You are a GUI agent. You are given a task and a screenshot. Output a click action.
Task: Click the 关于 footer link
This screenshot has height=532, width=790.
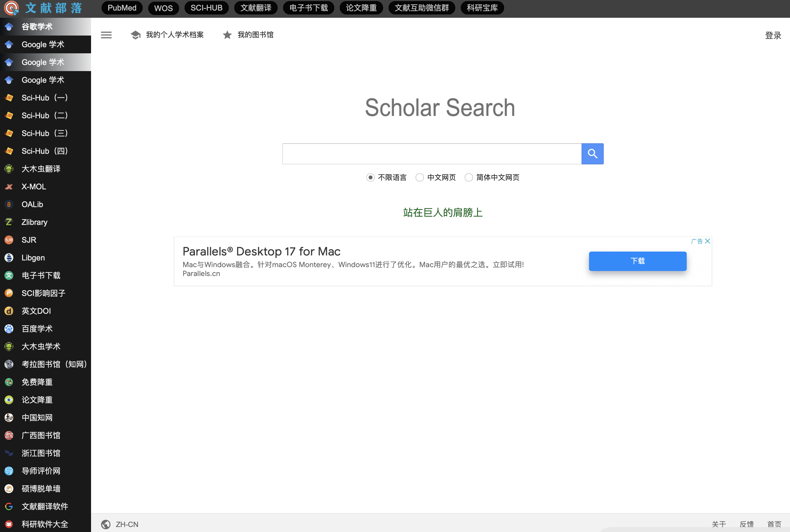[719, 524]
